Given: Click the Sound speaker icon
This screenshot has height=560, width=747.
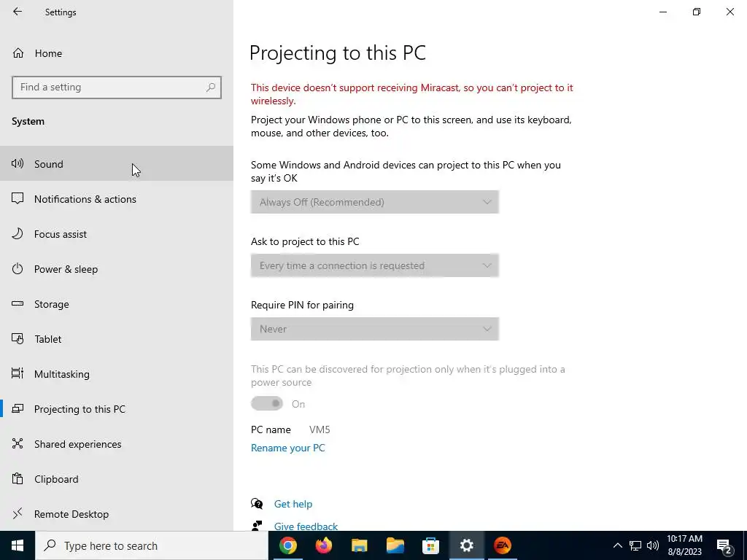Looking at the screenshot, I should click(x=18, y=164).
